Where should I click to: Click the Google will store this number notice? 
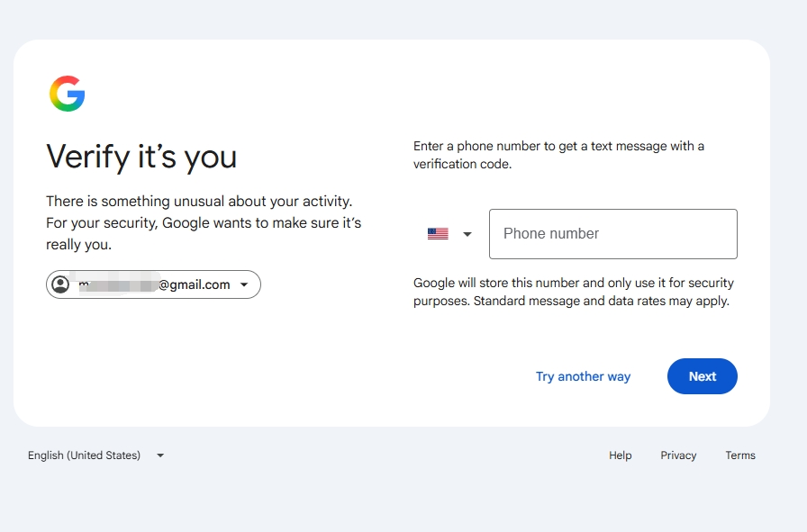pos(574,292)
